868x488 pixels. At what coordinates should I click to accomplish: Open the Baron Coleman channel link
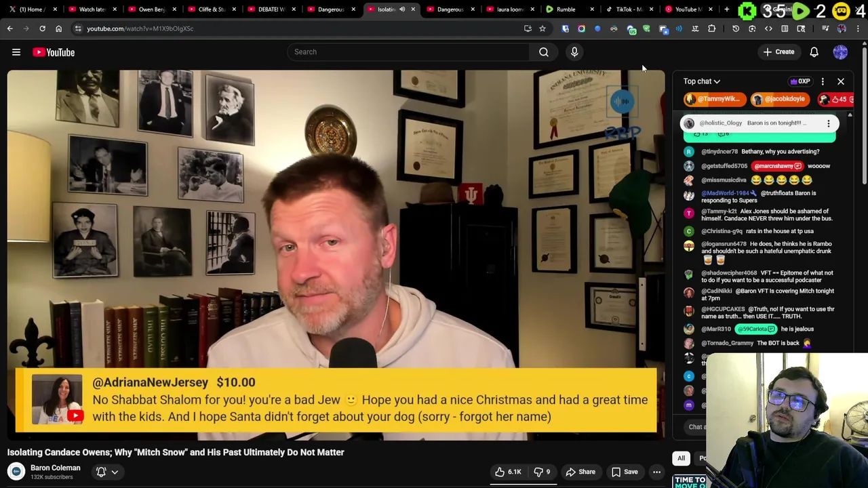click(x=55, y=468)
